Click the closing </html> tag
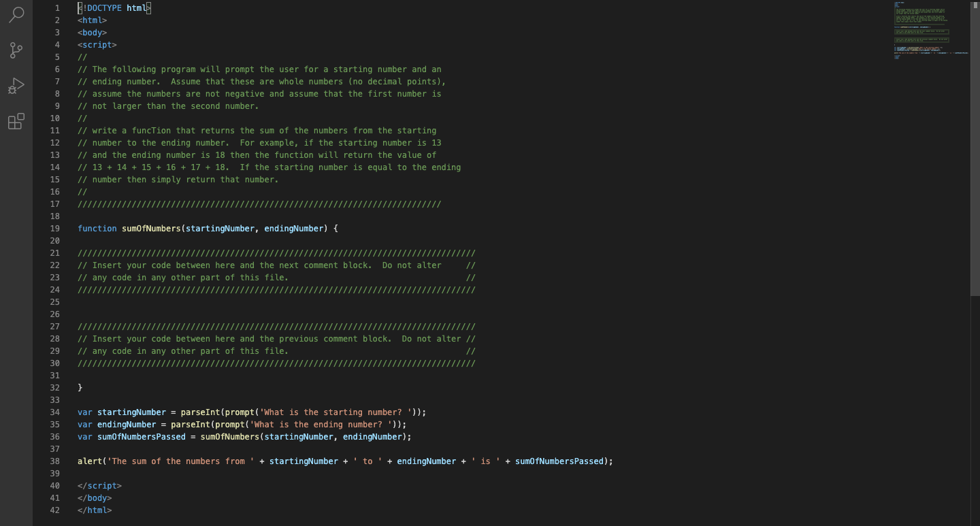The image size is (980, 526). coord(95,510)
